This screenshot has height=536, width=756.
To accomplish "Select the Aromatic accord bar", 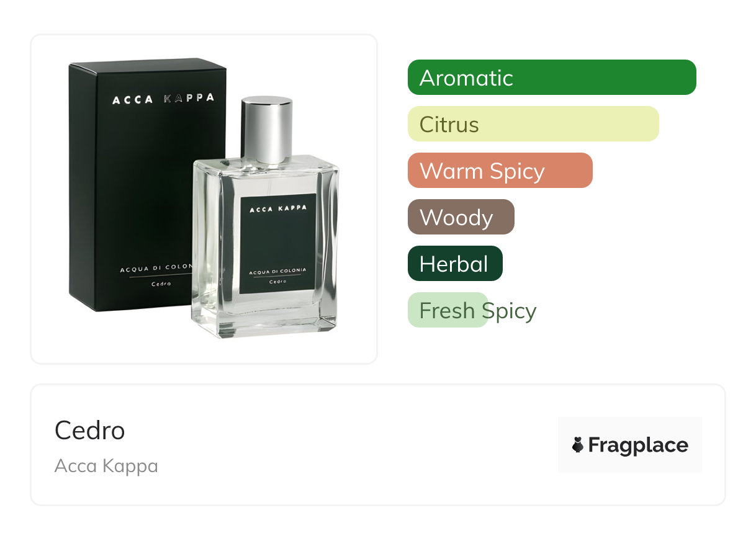I will point(552,78).
